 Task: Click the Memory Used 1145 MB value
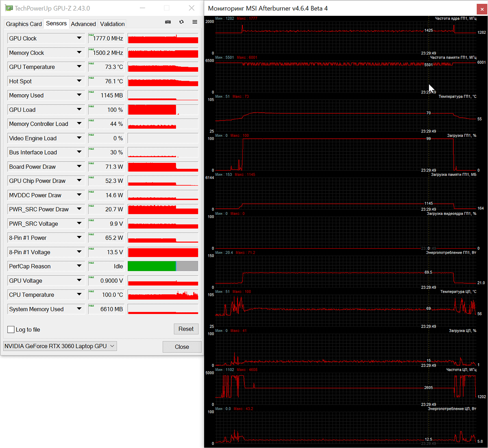coord(112,95)
